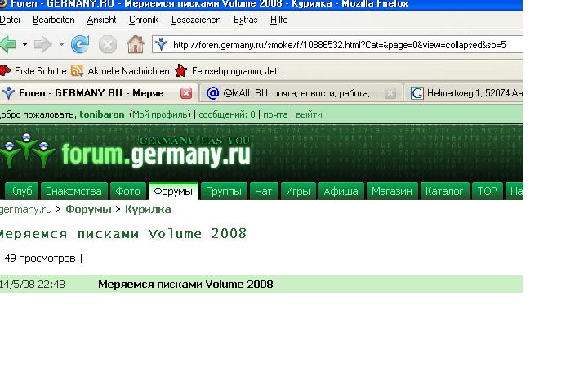Viewport: 588px width, 368px height.
Task: Switch to the Helmertweg 1, 52074 tab
Action: tap(464, 93)
